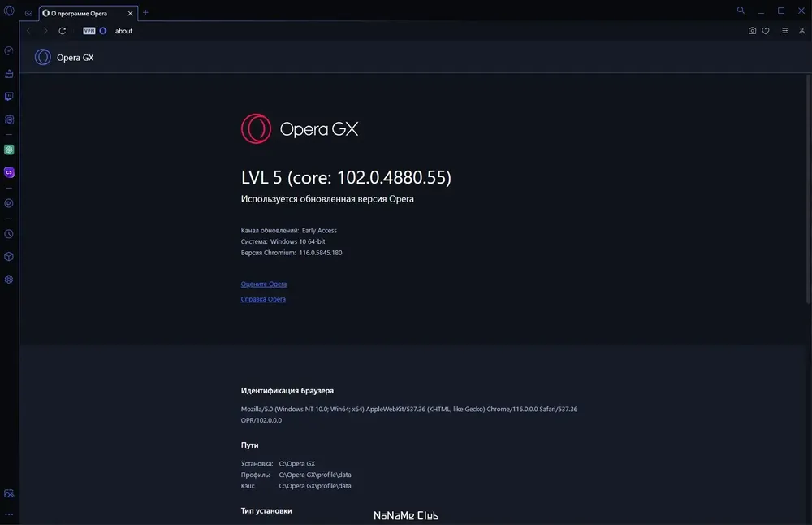Toggle the VPN badge in address bar
Image resolution: width=812 pixels, height=525 pixels.
[89, 31]
